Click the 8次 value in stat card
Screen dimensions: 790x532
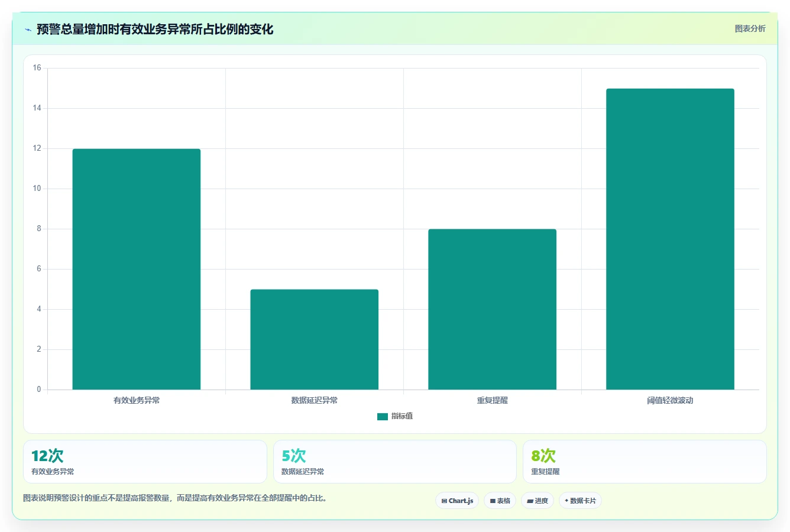pos(543,456)
